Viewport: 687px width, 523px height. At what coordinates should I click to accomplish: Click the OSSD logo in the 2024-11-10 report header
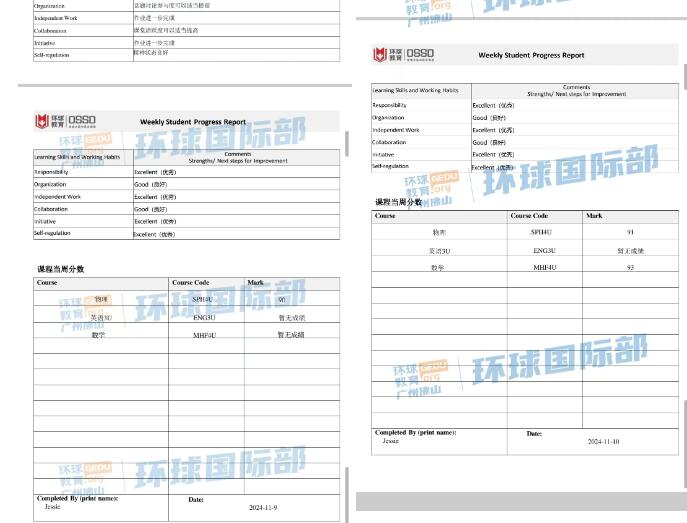pyautogui.click(x=404, y=55)
